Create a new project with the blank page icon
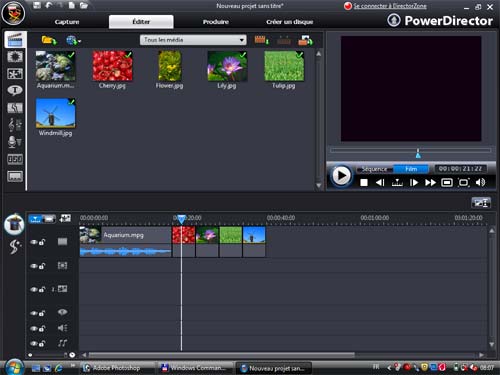500x375 pixels. 72,5
